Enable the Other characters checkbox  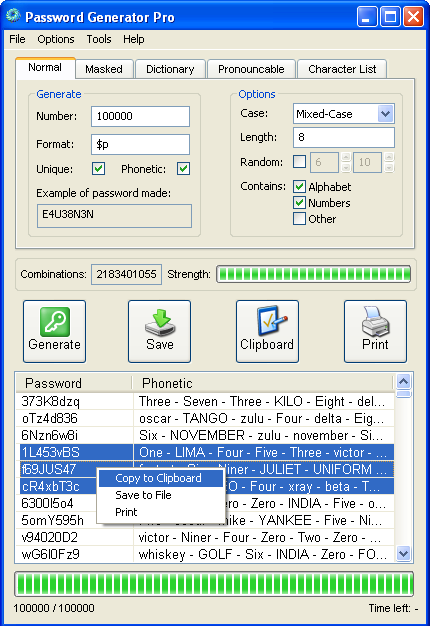pos(299,219)
